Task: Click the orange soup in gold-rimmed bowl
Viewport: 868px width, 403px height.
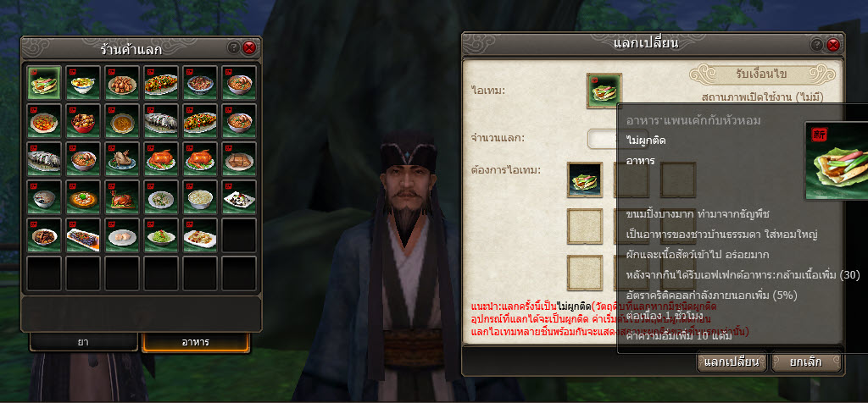Action: 122,121
